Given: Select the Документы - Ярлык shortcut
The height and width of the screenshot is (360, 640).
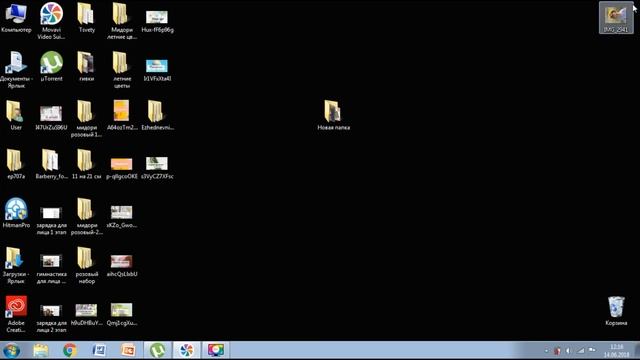Looking at the screenshot, I should (16, 69).
